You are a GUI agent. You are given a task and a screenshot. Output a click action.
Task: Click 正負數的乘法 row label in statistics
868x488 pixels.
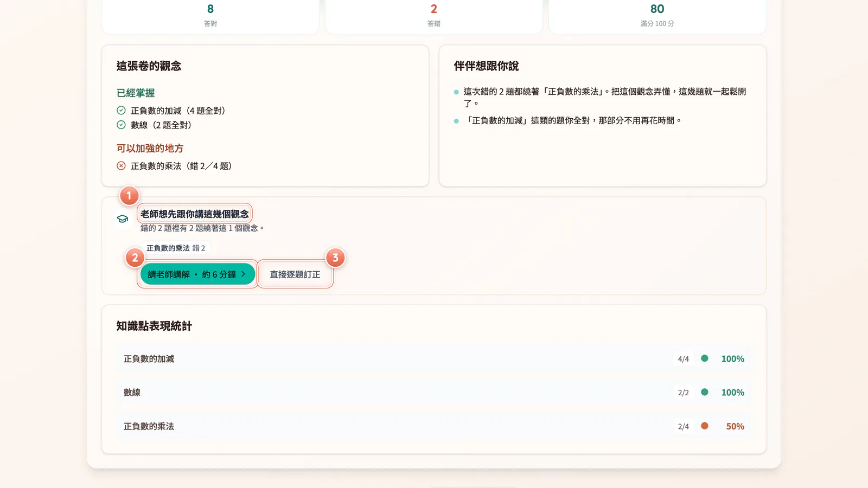[x=149, y=427]
